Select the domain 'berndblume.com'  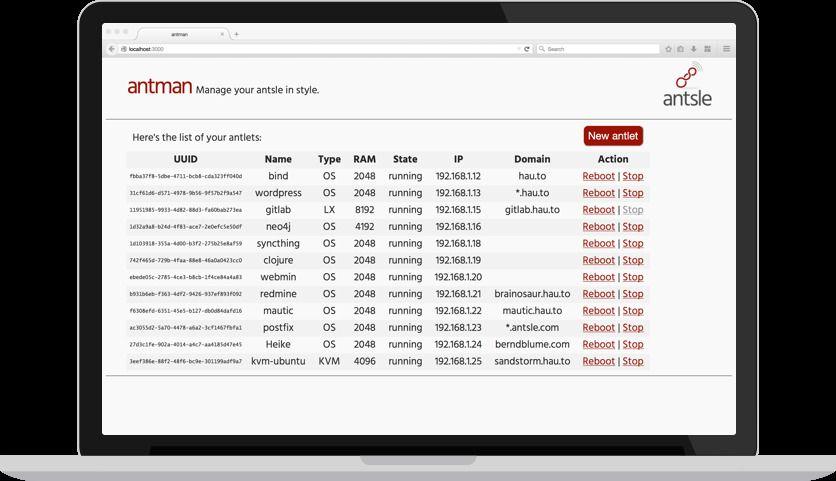tap(532, 344)
